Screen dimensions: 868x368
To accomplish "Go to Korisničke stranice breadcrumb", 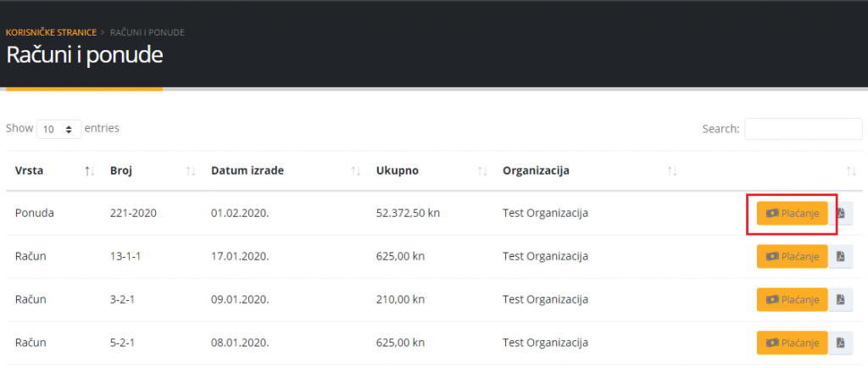I will point(51,32).
